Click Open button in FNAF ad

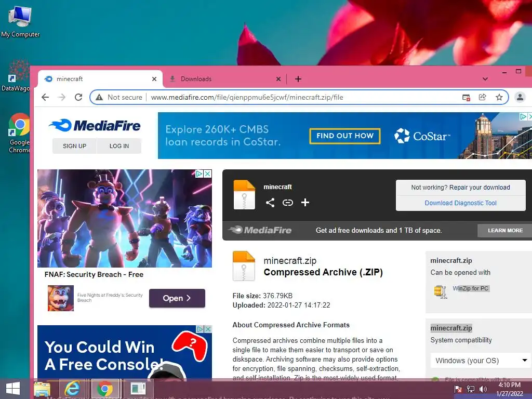coord(177,298)
